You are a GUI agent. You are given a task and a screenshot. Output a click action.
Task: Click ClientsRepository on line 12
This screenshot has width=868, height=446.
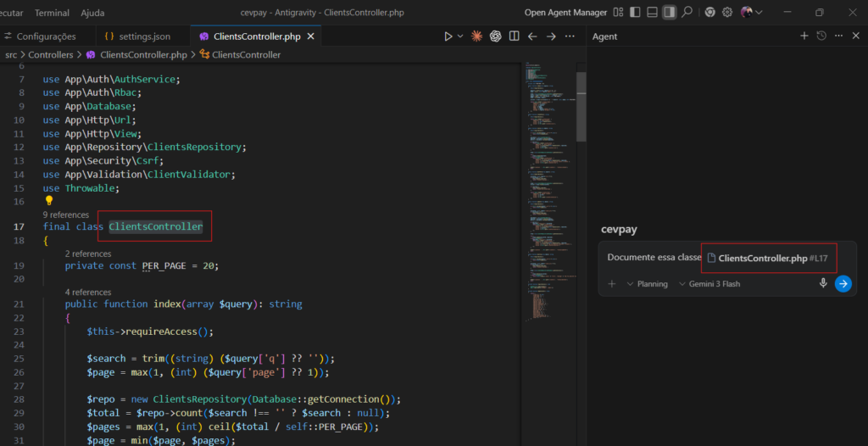point(195,148)
